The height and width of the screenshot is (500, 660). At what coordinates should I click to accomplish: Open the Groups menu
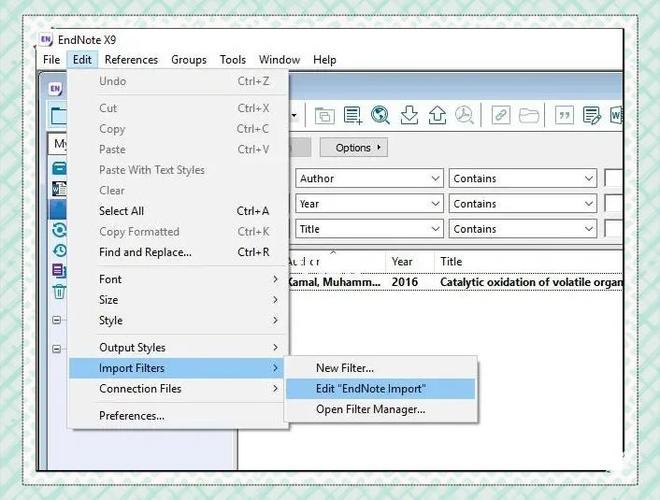pyautogui.click(x=189, y=60)
